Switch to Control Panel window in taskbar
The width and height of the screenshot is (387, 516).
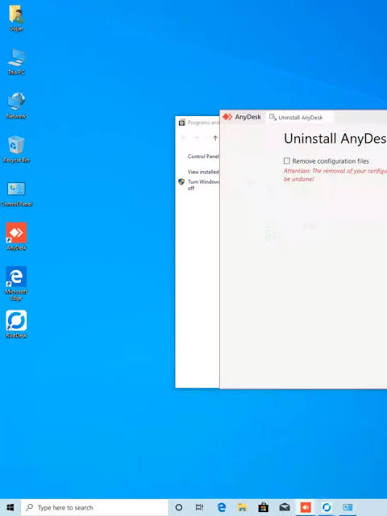[x=347, y=507]
